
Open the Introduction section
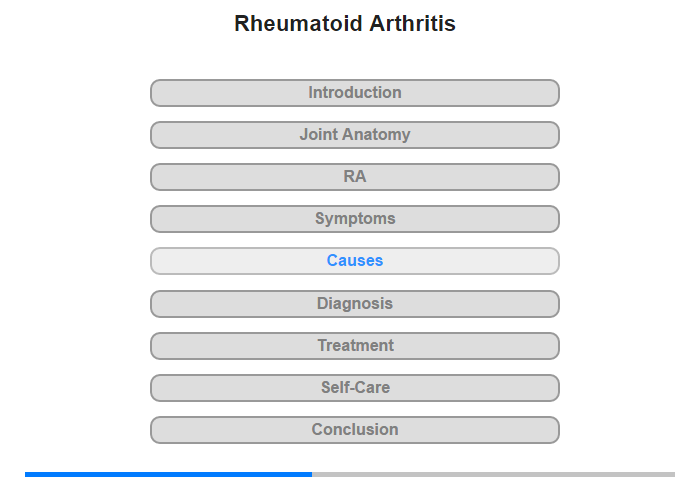355,93
